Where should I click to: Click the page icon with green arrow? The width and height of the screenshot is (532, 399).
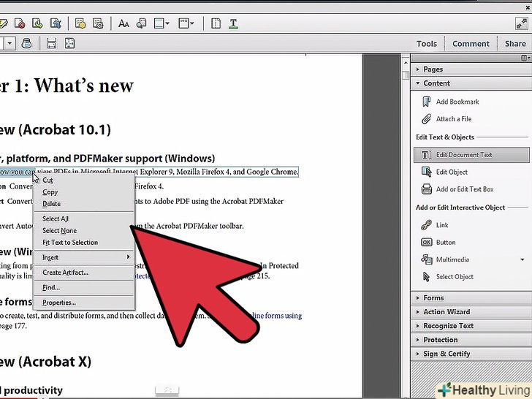(37, 23)
